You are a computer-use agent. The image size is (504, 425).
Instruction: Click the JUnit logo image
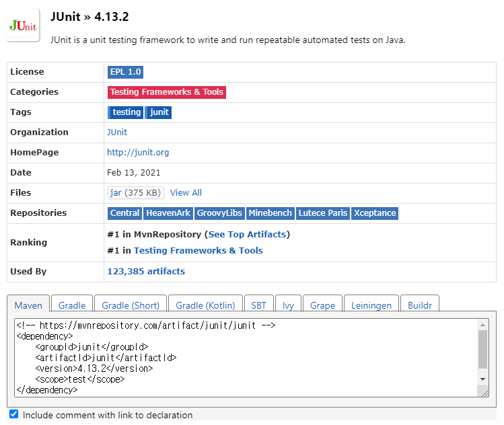click(x=23, y=26)
